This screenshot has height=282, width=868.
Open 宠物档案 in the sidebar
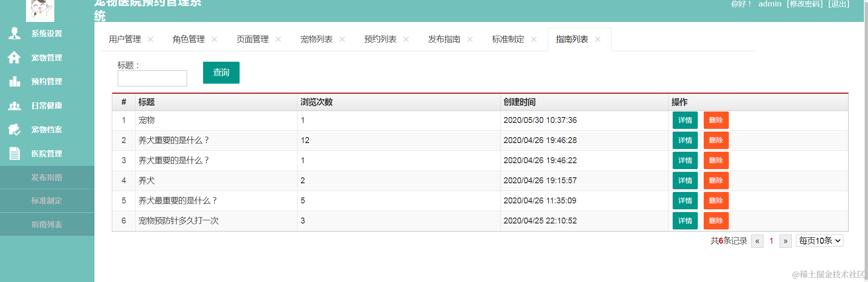(47, 129)
